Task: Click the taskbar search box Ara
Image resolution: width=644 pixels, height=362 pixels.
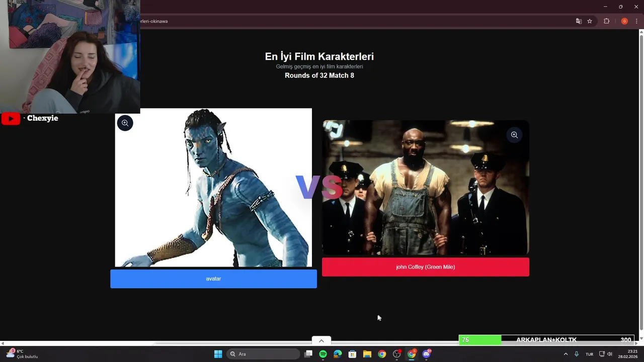Action: (x=263, y=354)
